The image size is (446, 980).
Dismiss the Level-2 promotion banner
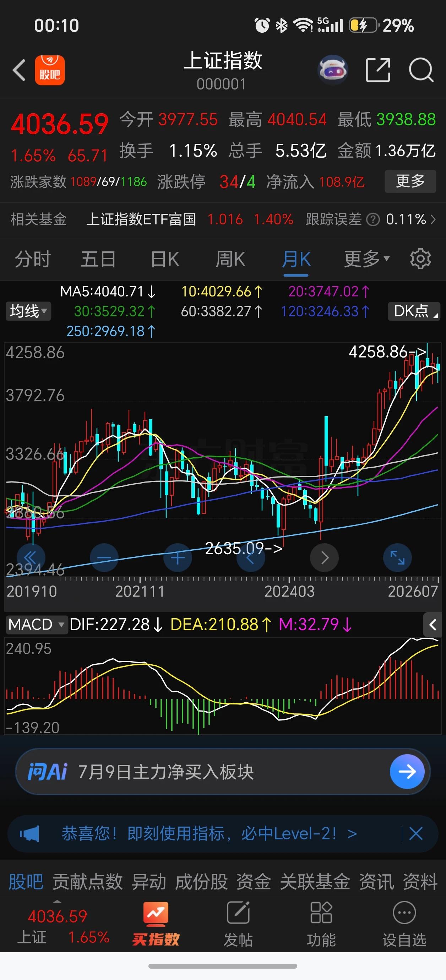coord(416,834)
